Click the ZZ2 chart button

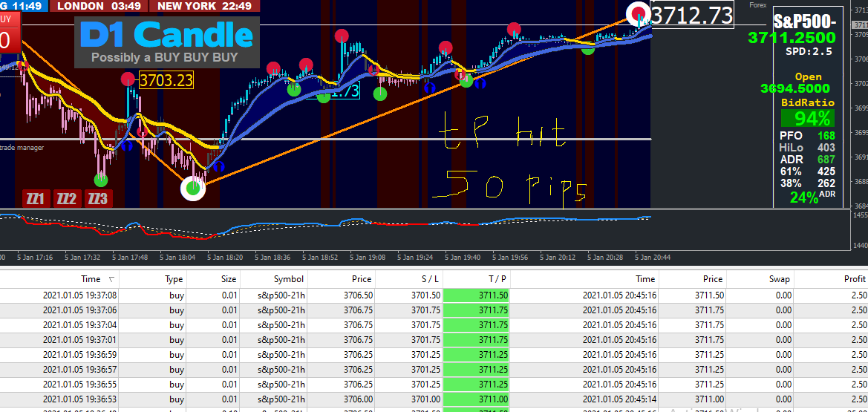68,198
